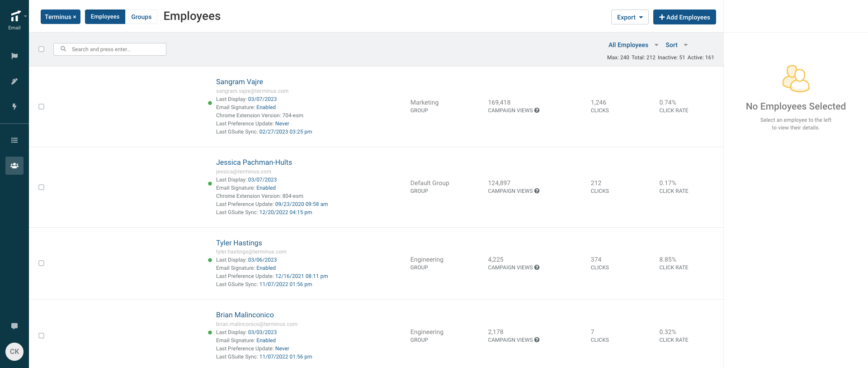Open the list reports sidebar icon

click(14, 140)
